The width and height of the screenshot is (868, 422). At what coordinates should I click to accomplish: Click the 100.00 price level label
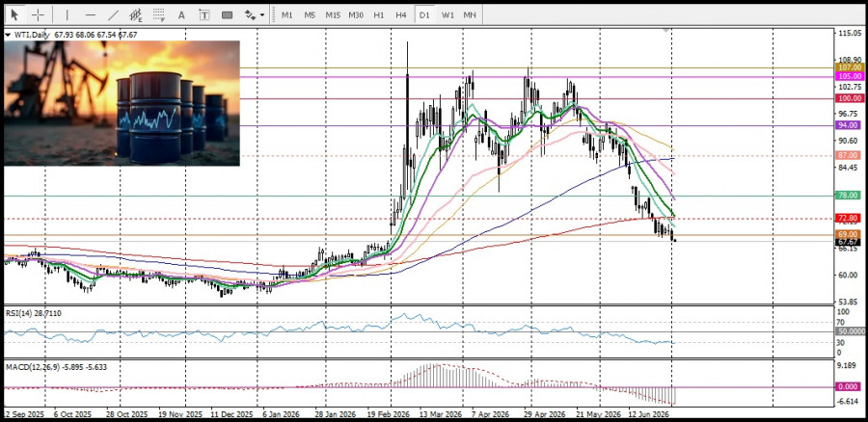tap(850, 98)
